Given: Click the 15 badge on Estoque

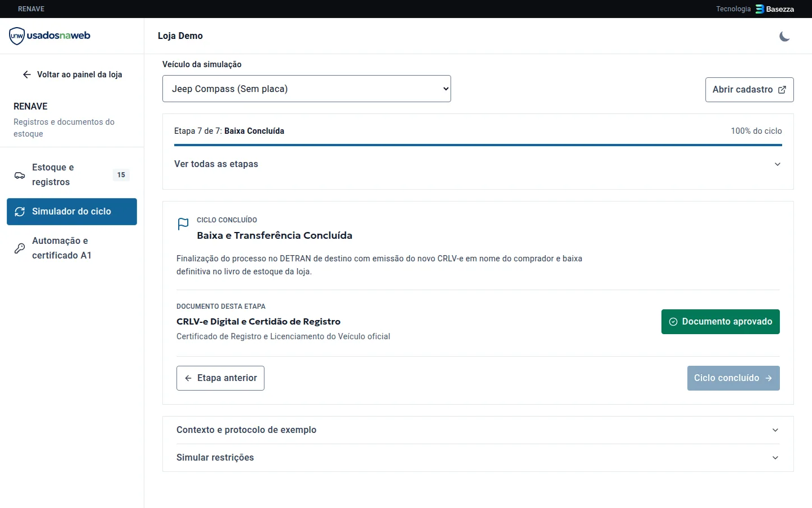Looking at the screenshot, I should point(121,175).
